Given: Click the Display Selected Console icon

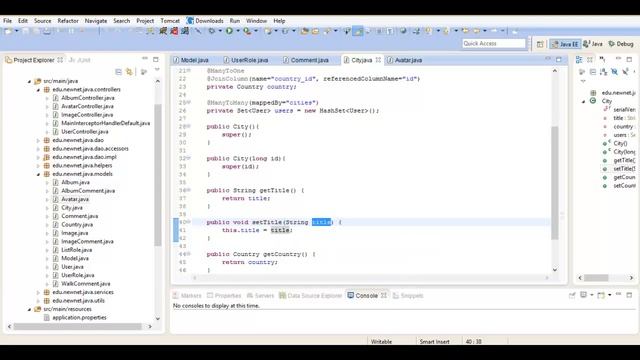Looking at the screenshot, I should pyautogui.click(x=584, y=295).
